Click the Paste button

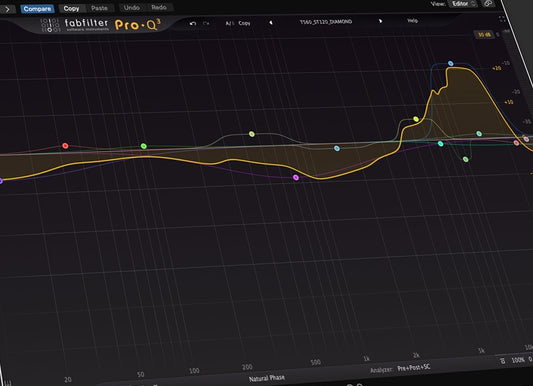pos(99,8)
